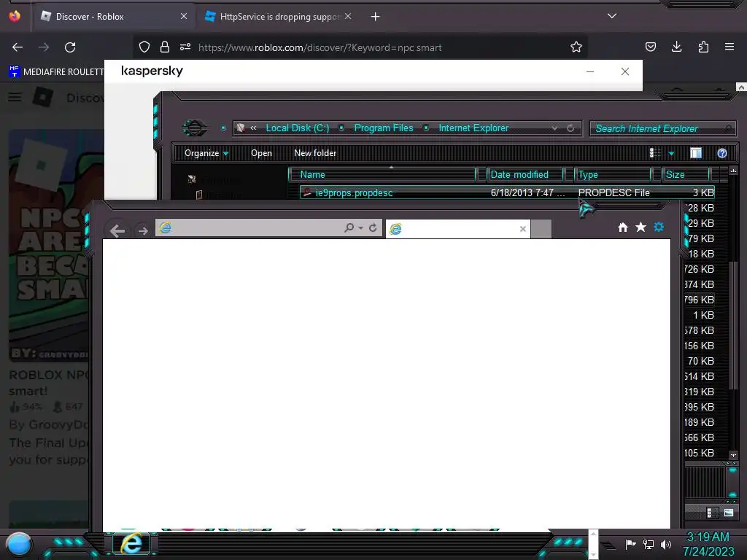Open site permissions icon in Firefox address bar

[185, 47]
